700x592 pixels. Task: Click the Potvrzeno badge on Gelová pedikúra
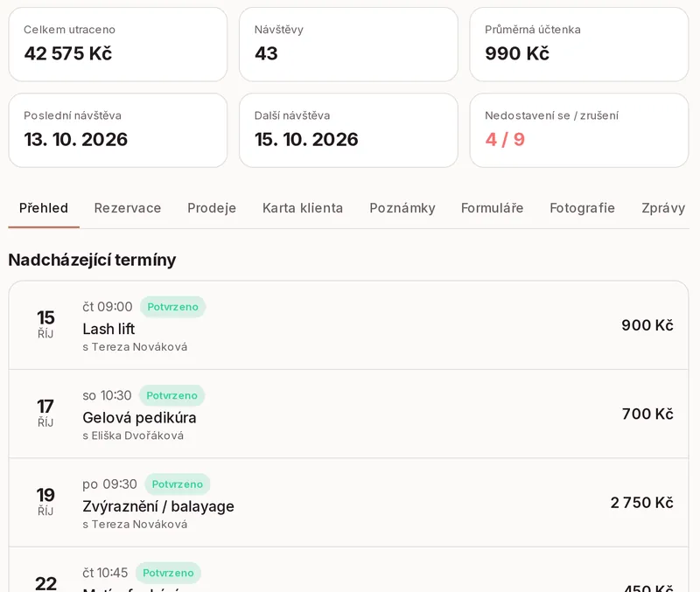pos(171,396)
